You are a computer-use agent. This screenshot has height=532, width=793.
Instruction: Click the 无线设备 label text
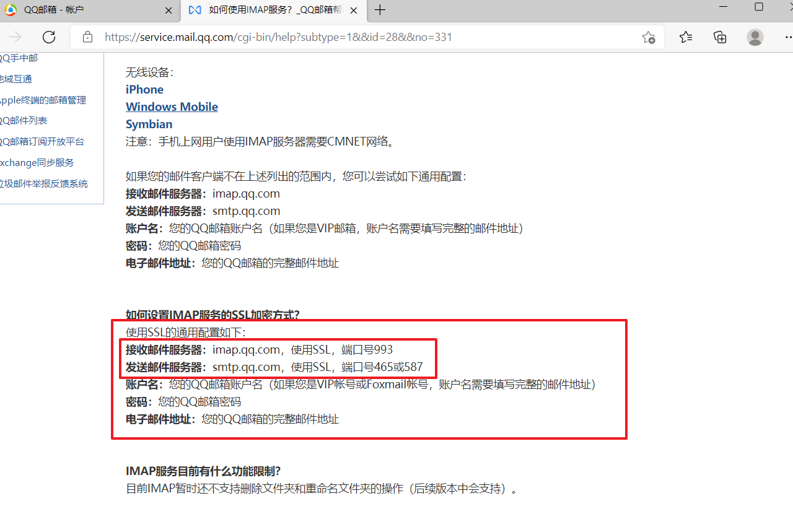pos(150,72)
